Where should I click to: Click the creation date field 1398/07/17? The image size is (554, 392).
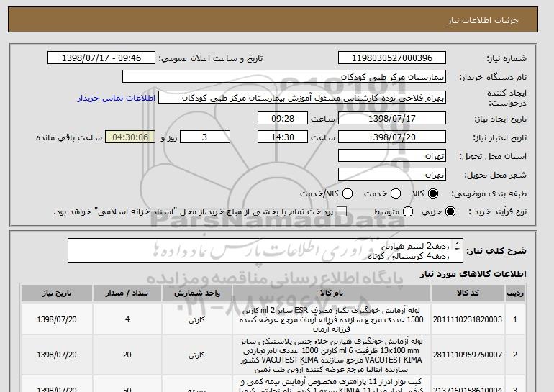point(392,118)
